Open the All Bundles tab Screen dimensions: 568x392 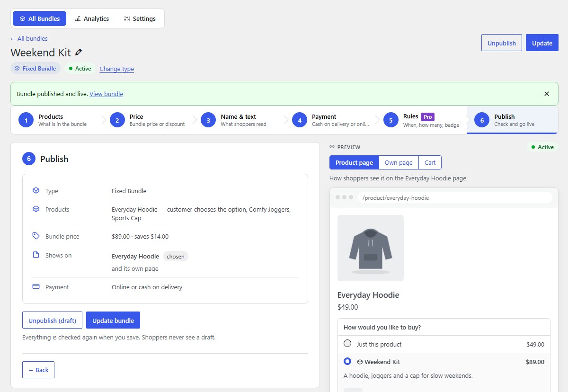(40, 18)
